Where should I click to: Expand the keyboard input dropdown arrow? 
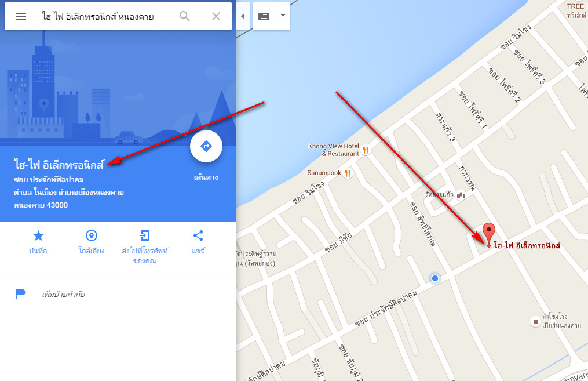283,16
